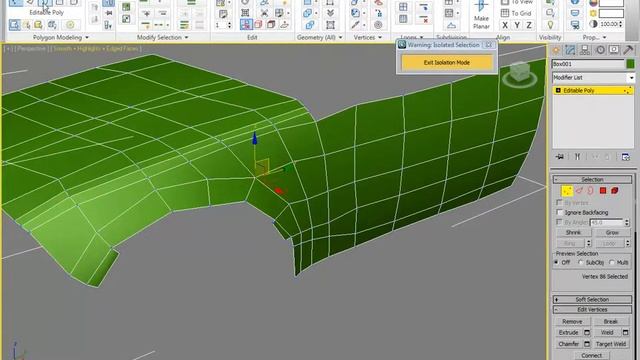
Task: Close the Warning: Isolated Selection dialog
Action: 489,45
